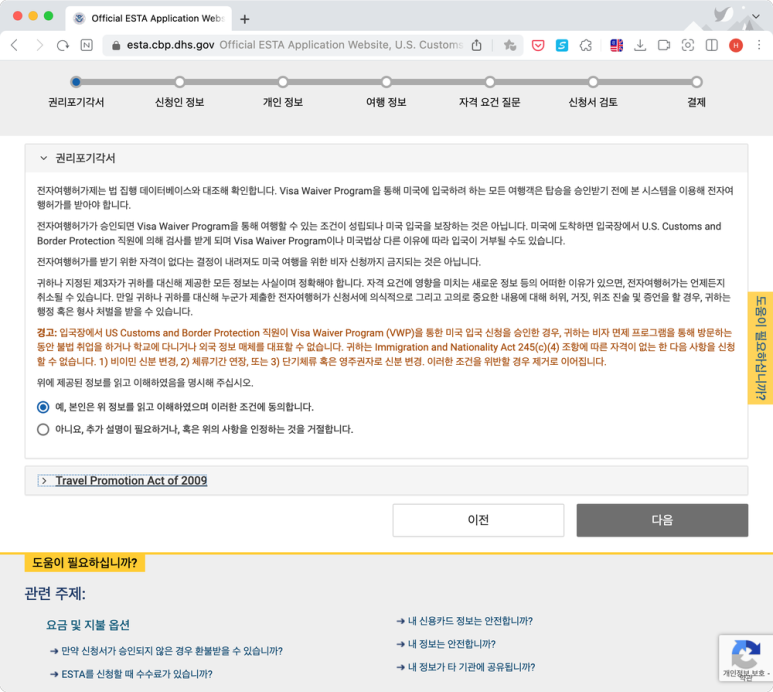Click the 신청서 검토 progress step
The height and width of the screenshot is (692, 773).
(593, 94)
